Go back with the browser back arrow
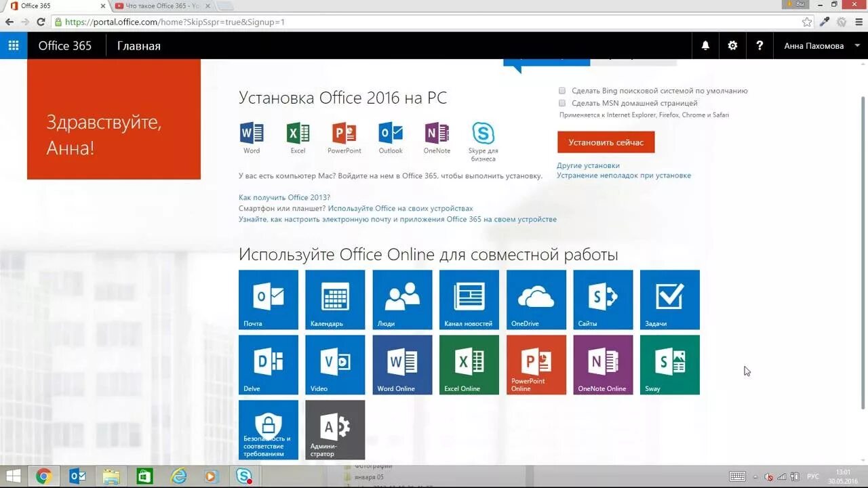 9,22
